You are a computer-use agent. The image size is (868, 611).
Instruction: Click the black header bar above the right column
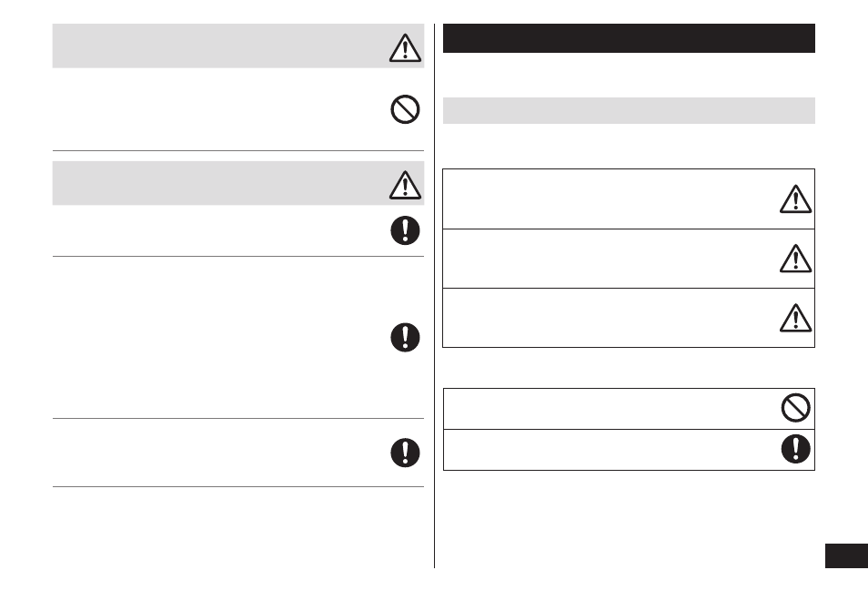(629, 38)
